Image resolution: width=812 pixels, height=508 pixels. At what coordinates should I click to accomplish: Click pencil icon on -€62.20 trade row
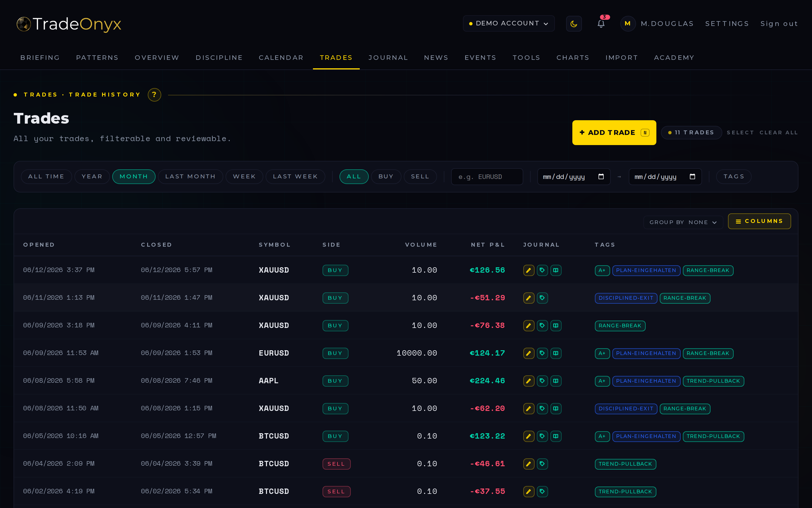[x=528, y=409]
